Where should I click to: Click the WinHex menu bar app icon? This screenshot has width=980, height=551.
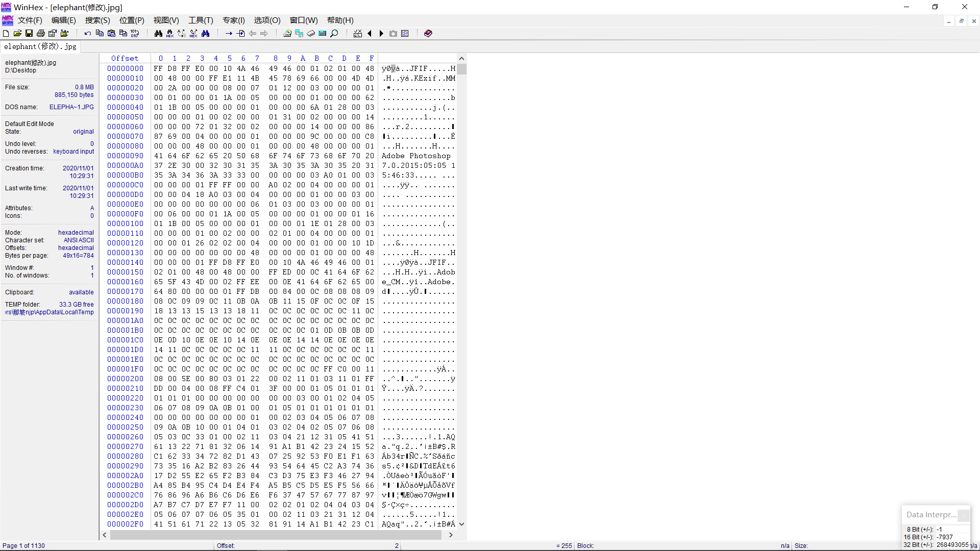[x=8, y=20]
